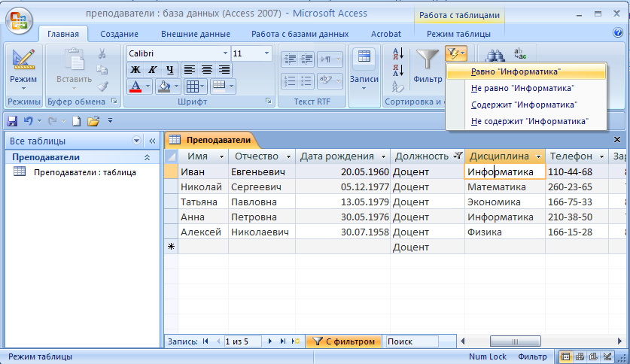Toggle underline Ч formatting
This screenshot has height=364, width=630.
pyautogui.click(x=169, y=70)
